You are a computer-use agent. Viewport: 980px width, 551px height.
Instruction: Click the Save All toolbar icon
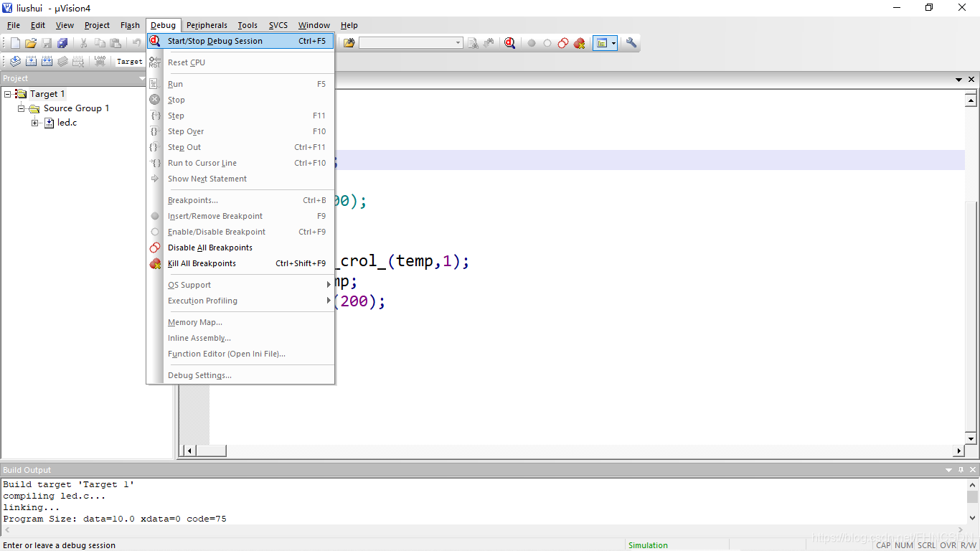pyautogui.click(x=62, y=43)
